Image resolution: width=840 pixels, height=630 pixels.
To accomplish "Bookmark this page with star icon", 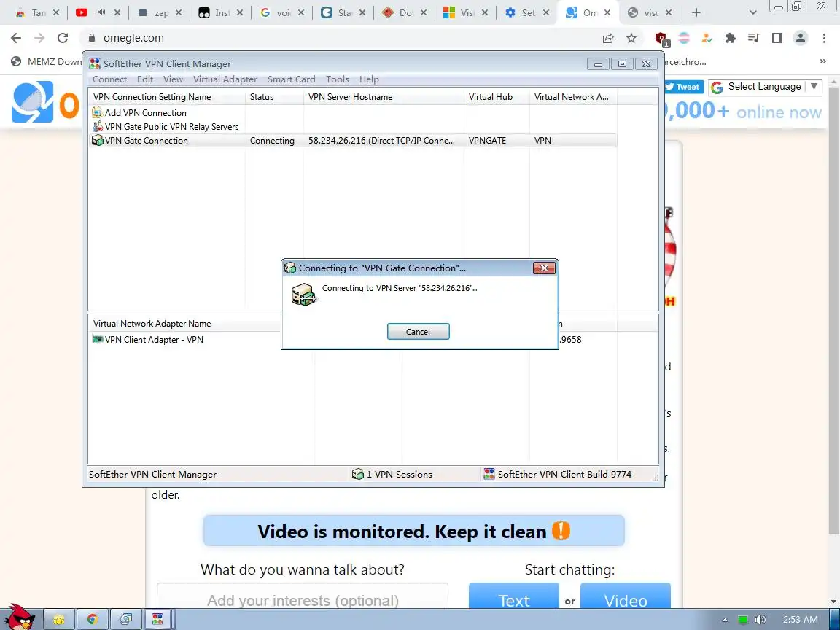I will coord(631,37).
